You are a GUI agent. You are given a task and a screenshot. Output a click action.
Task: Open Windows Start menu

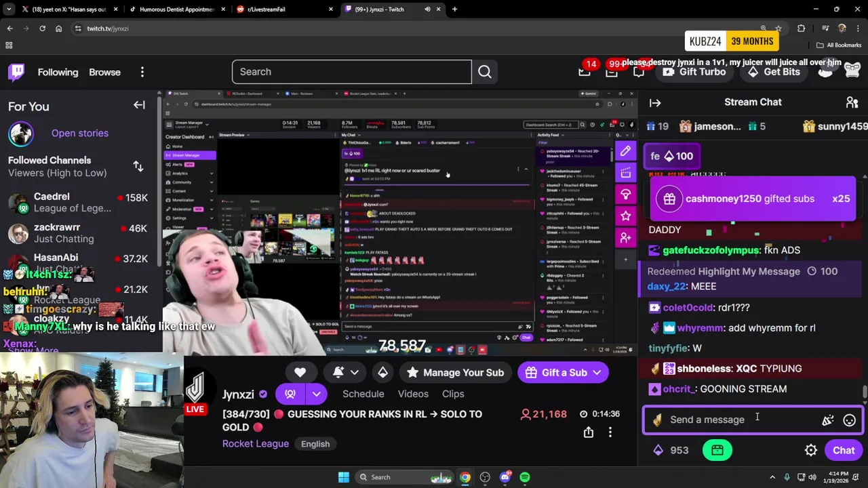coord(343,477)
